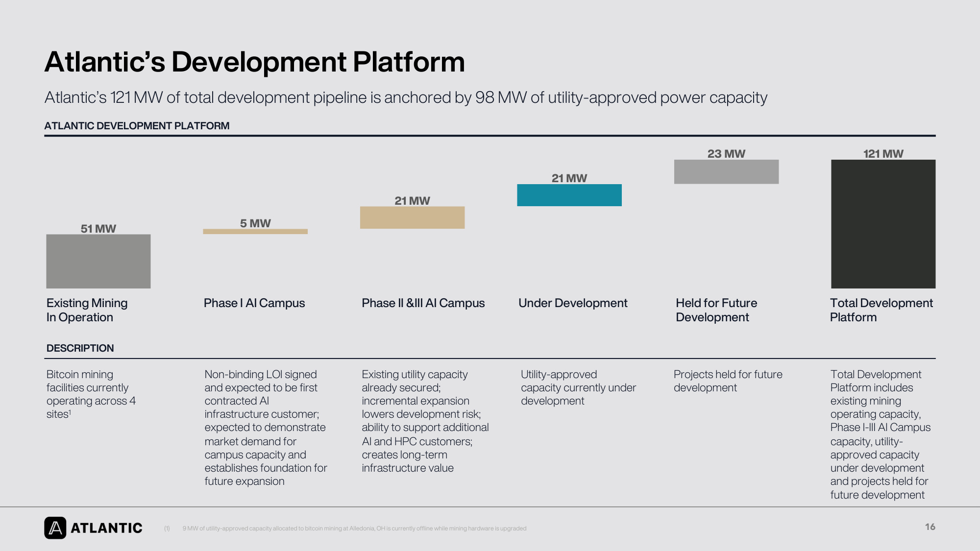The image size is (980, 551).
Task: Click the slide title Atlantic's Development Platform
Action: 255,62
